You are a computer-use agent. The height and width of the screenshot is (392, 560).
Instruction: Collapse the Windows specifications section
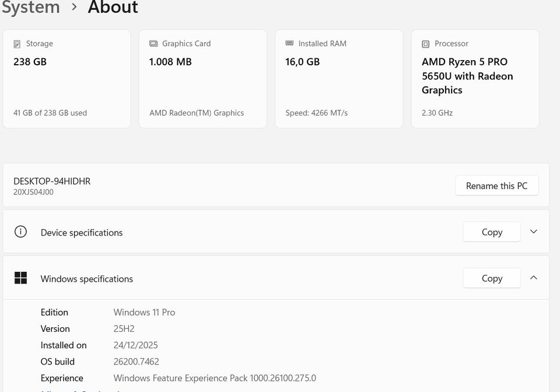(x=533, y=278)
